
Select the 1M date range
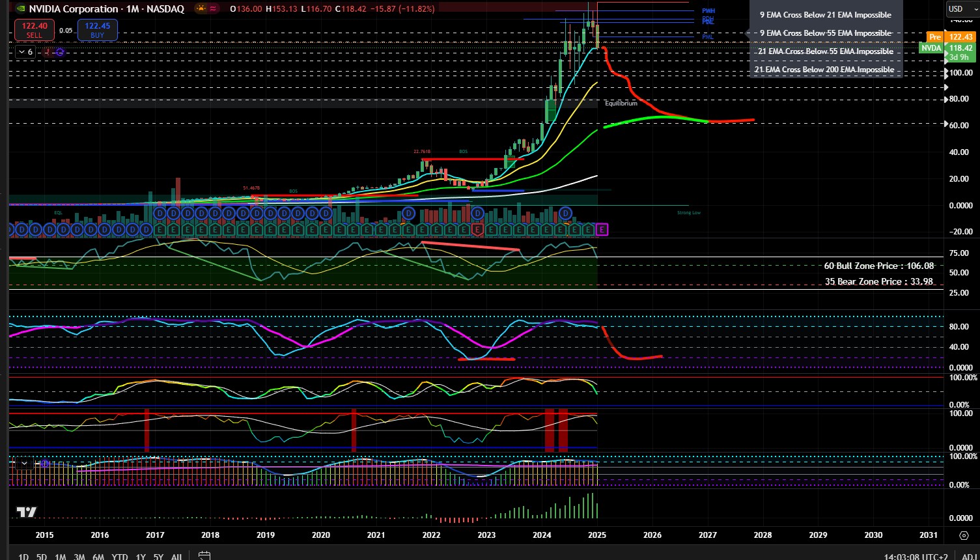click(61, 557)
